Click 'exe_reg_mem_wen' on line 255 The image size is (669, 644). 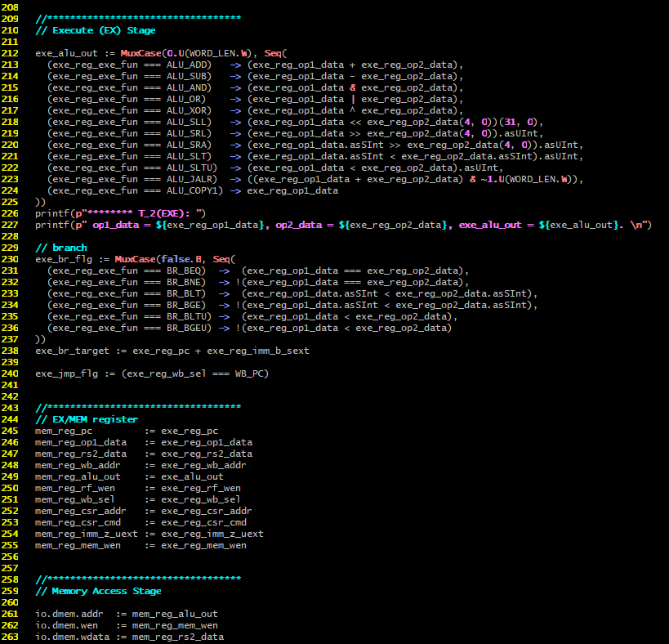204,545
